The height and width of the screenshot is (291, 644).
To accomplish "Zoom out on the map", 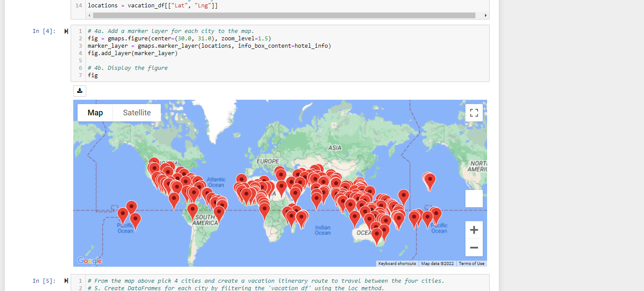I will pyautogui.click(x=474, y=248).
